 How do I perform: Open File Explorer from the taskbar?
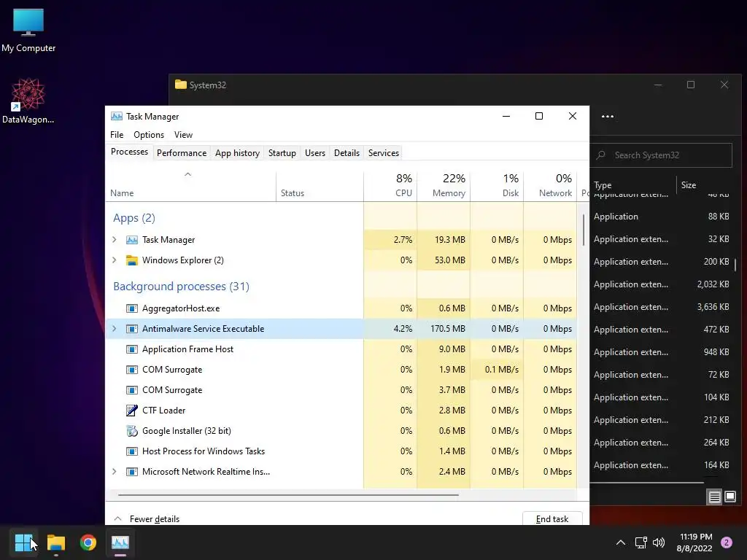pyautogui.click(x=55, y=542)
